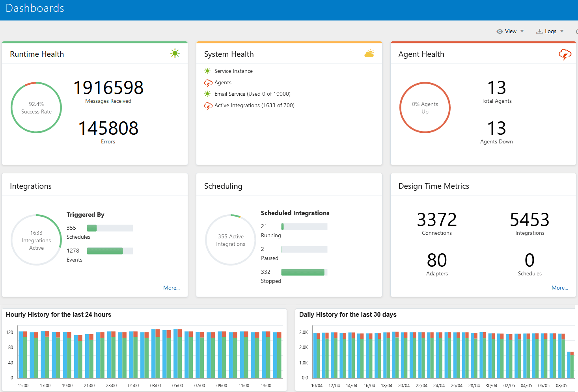Click the storm icon beside Active Integrations
This screenshot has width=578, height=392.
208,106
